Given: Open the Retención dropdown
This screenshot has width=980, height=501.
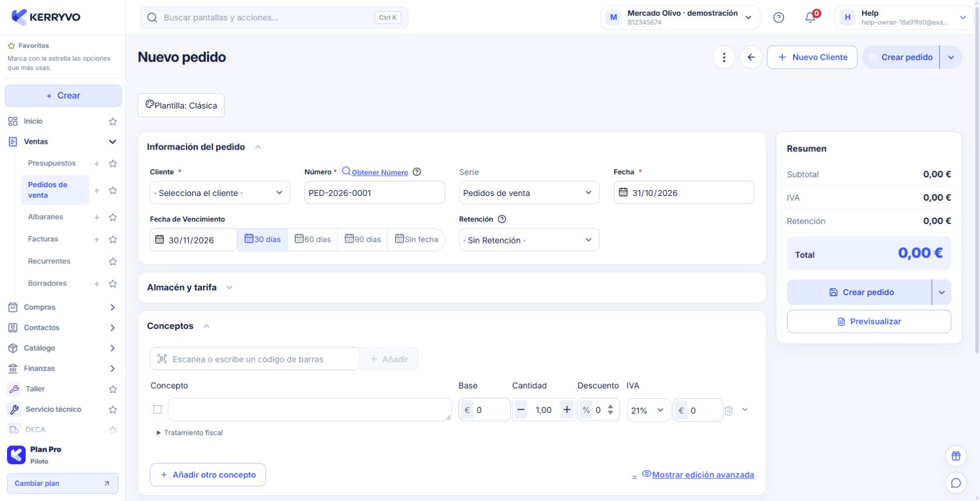Looking at the screenshot, I should pyautogui.click(x=529, y=240).
